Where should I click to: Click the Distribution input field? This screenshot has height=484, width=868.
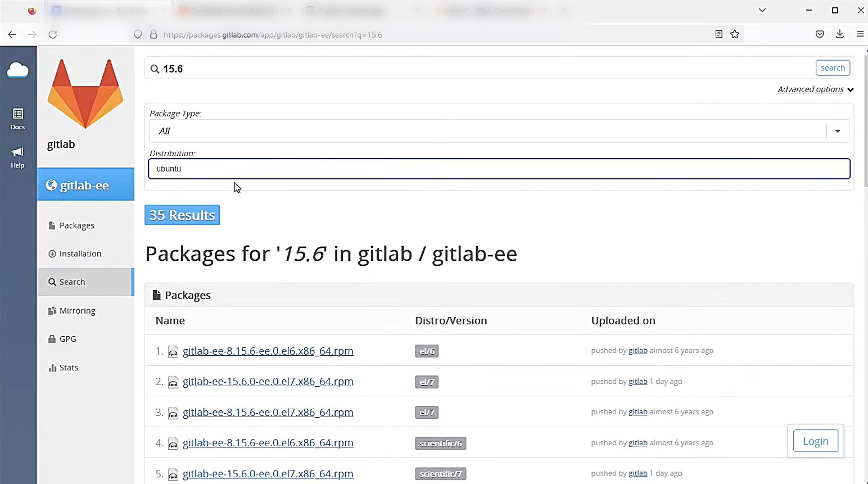point(499,169)
